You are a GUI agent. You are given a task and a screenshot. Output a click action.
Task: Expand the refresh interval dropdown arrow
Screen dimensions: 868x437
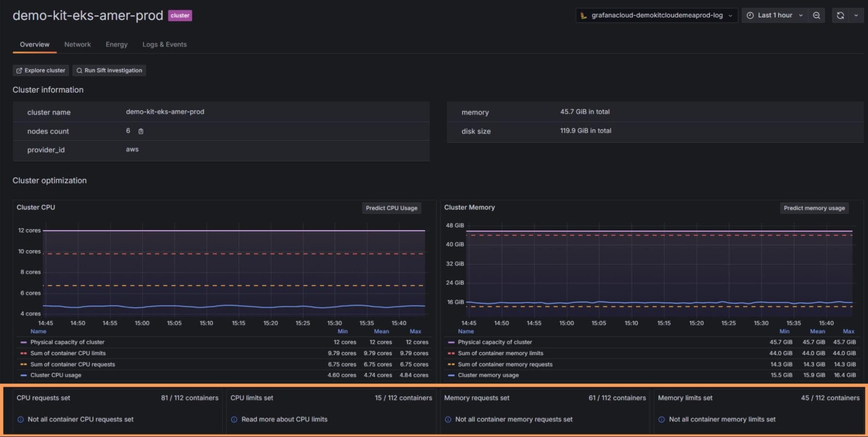click(x=856, y=15)
